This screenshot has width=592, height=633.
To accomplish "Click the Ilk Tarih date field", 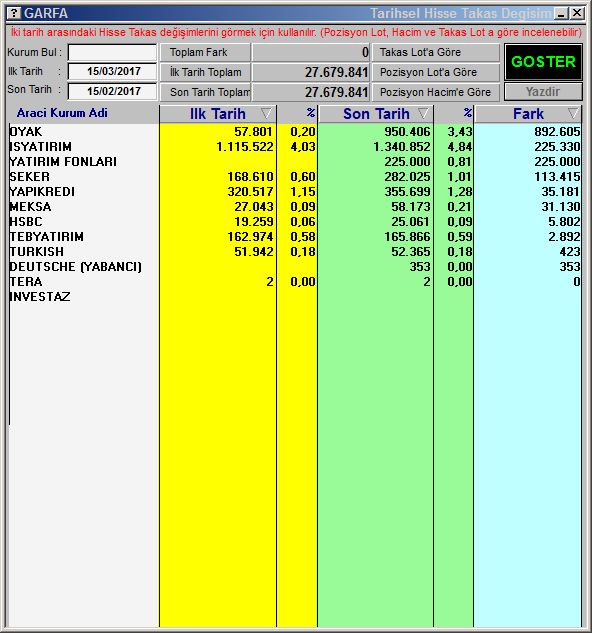I will pyautogui.click(x=112, y=71).
